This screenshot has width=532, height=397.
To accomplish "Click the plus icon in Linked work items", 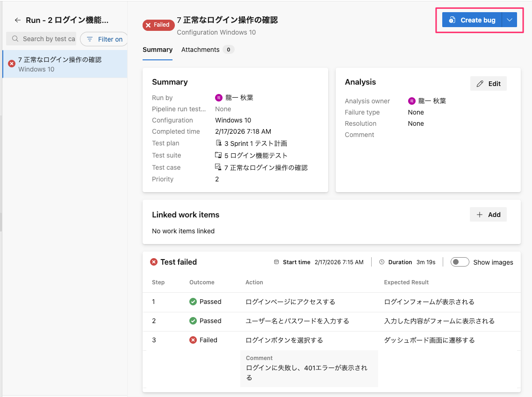I will [479, 215].
